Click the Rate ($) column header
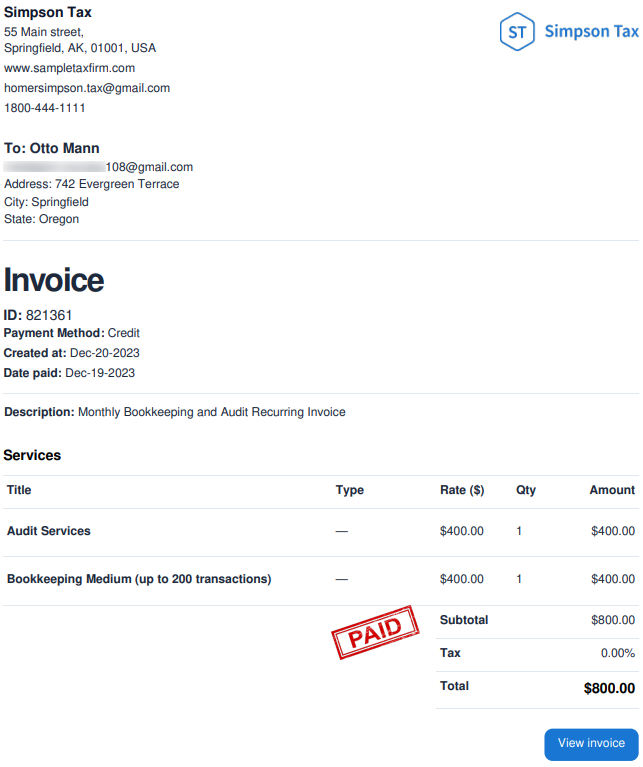 pyautogui.click(x=462, y=490)
